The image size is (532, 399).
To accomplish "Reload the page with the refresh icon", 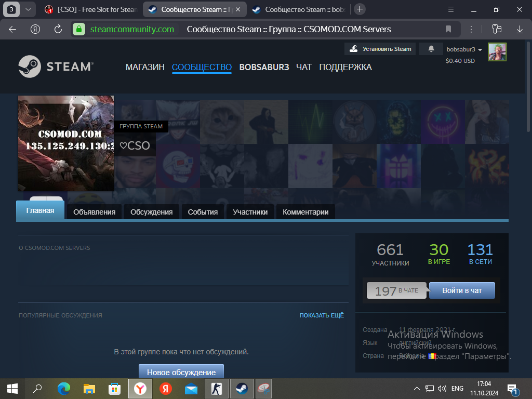I will 58,29.
